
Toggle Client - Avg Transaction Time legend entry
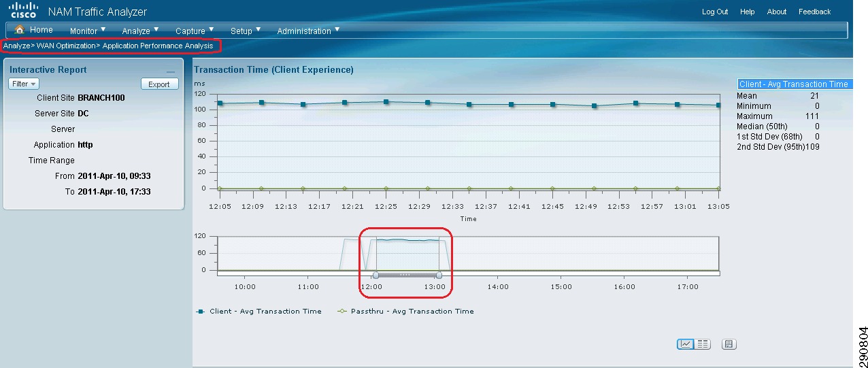pos(258,312)
